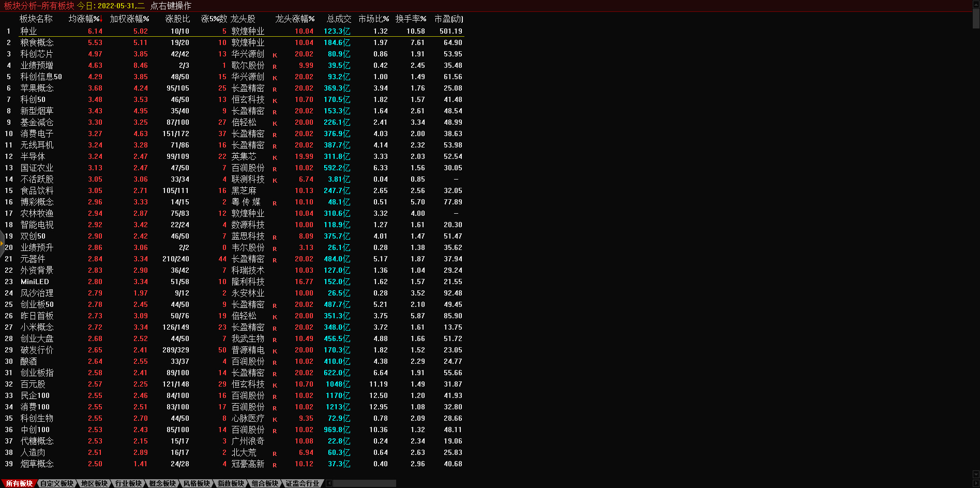Select the 粮食概念 sector row
This screenshot has height=488, width=980.
37,42
